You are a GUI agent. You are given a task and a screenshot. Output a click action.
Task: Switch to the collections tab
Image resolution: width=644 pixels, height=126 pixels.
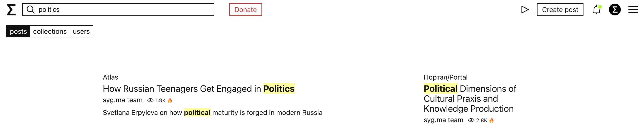point(50,32)
